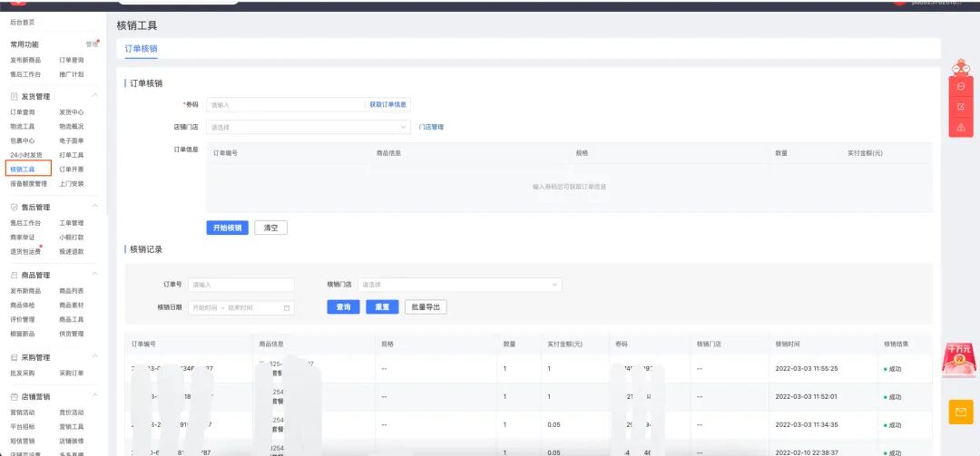Collapse the 采购管理 sidebar section
The height and width of the screenshot is (456, 980).
point(95,356)
